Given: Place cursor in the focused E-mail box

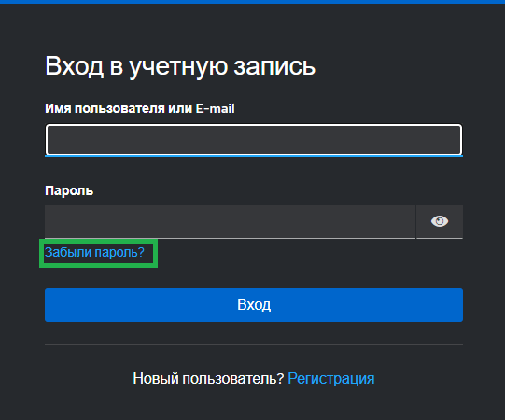Looking at the screenshot, I should coord(254,140).
